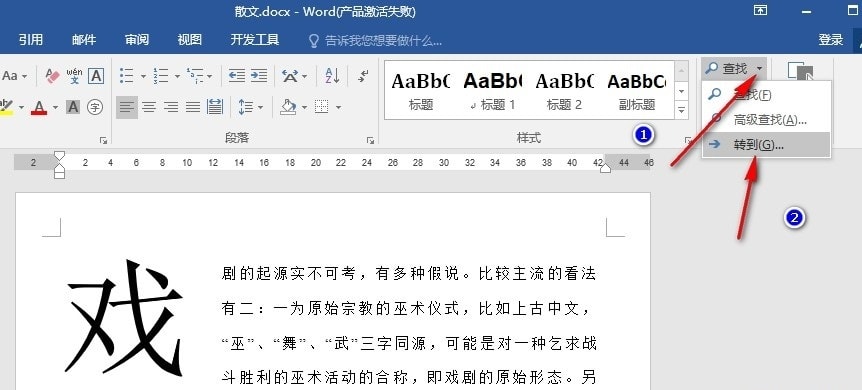Choose 查找(F) from dropdown menu

point(766,95)
